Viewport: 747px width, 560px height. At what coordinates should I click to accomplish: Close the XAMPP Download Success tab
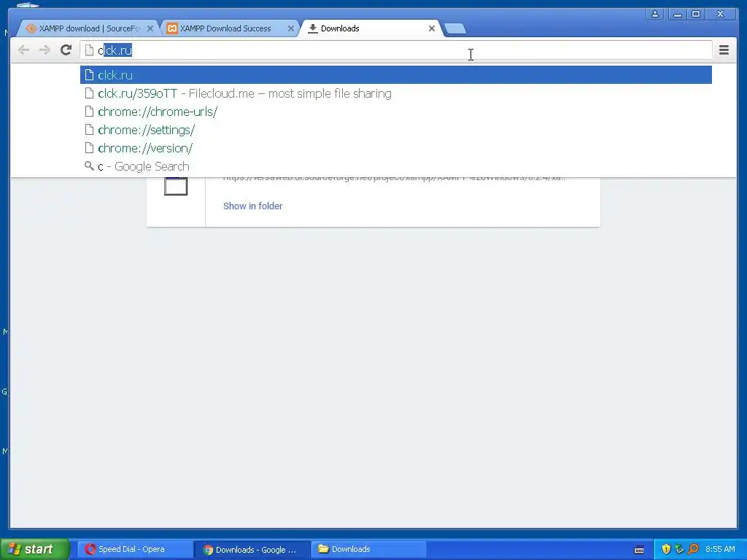point(290,28)
